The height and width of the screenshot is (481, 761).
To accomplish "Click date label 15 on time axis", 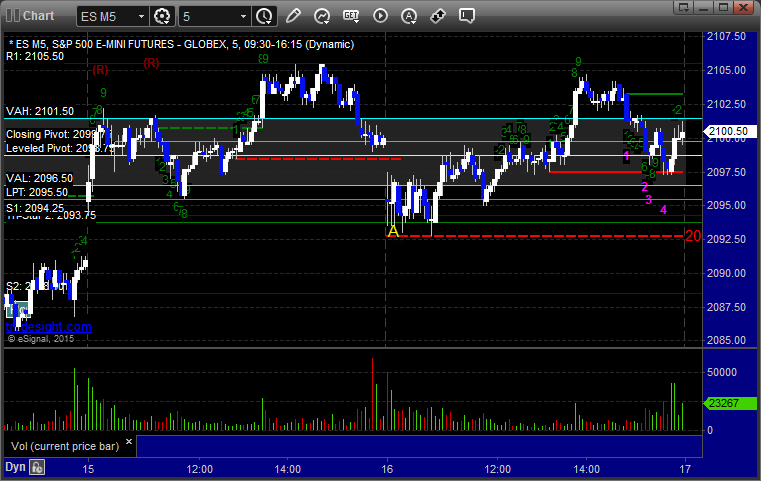I will pyautogui.click(x=88, y=469).
